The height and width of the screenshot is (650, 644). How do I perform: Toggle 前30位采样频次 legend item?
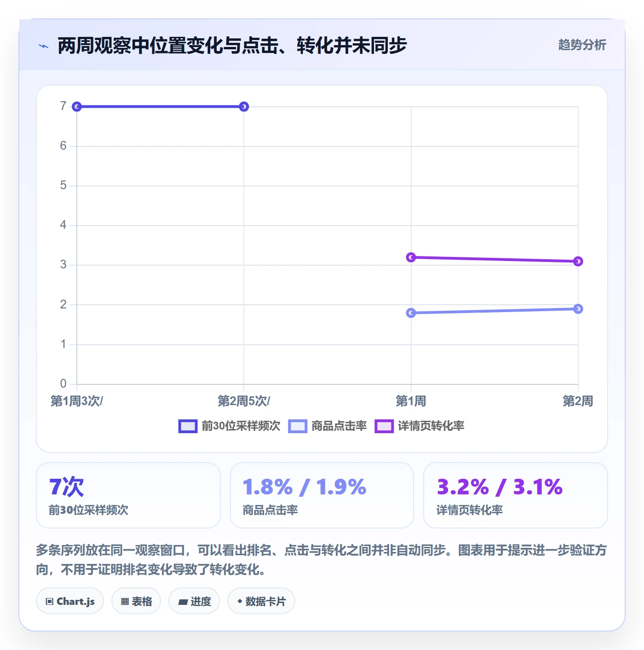click(x=229, y=426)
